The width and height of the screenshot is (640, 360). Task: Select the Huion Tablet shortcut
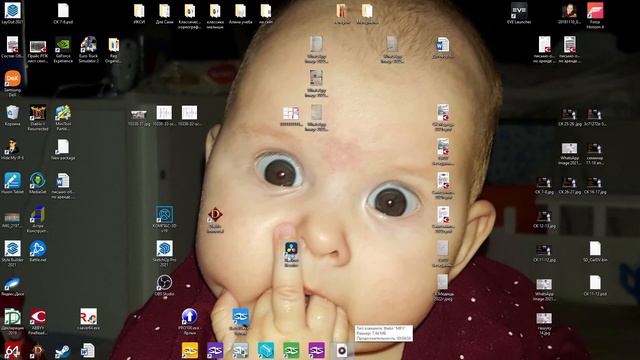pyautogui.click(x=12, y=181)
